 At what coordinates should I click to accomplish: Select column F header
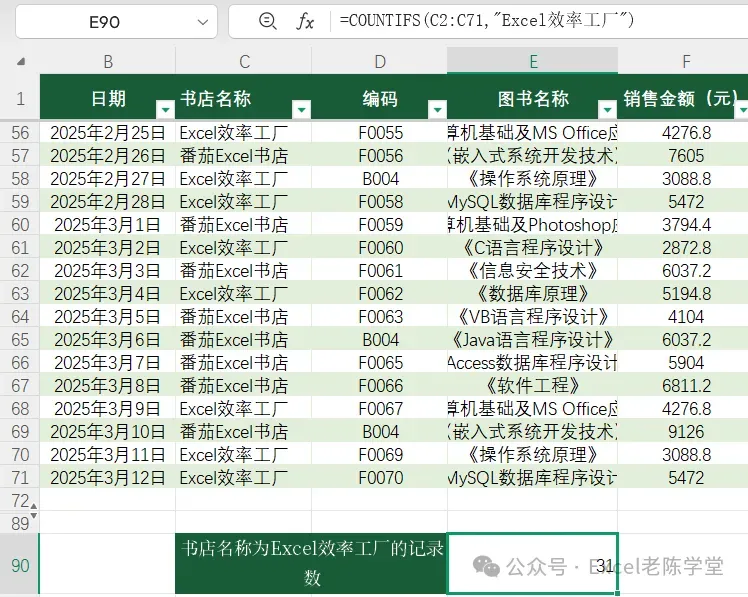pyautogui.click(x=686, y=62)
